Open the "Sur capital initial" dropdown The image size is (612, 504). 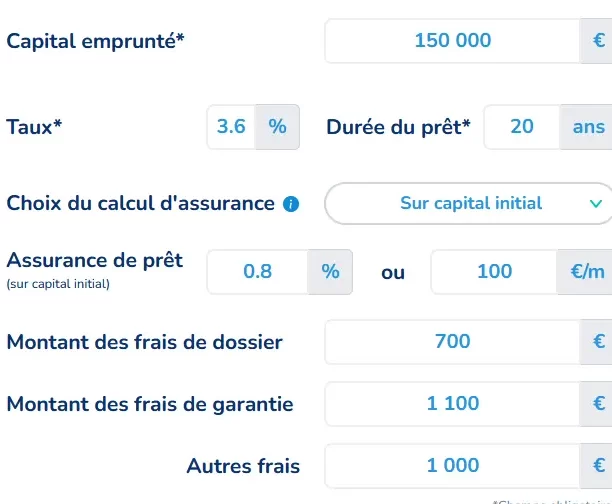[468, 203]
